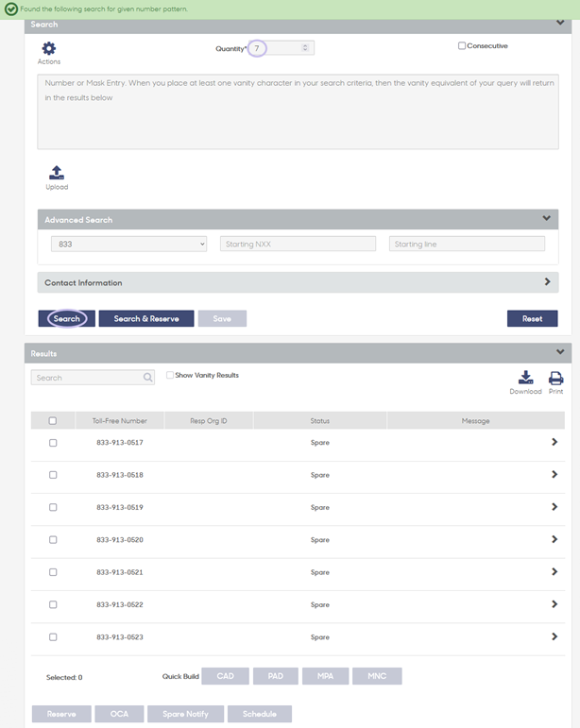Collapse the Advanced Search panel
This screenshot has height=728, width=580.
click(547, 218)
